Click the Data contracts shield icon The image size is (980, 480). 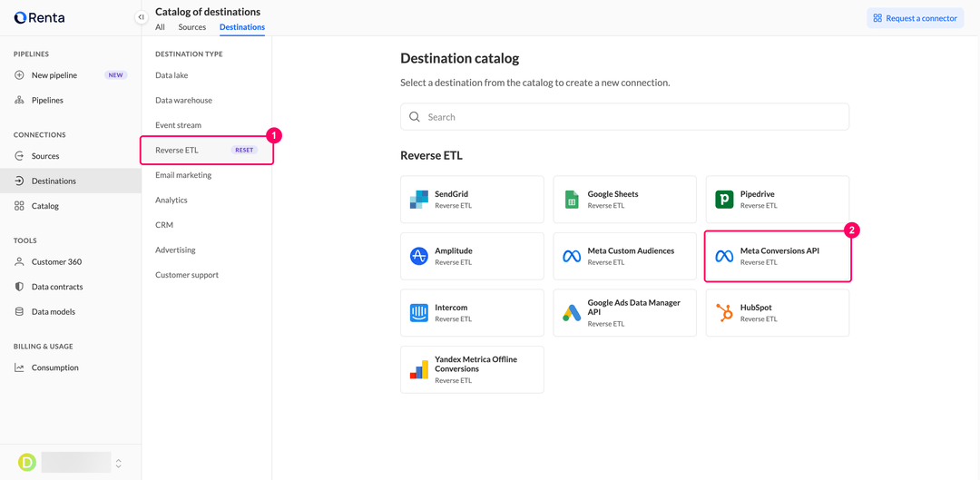pos(19,287)
